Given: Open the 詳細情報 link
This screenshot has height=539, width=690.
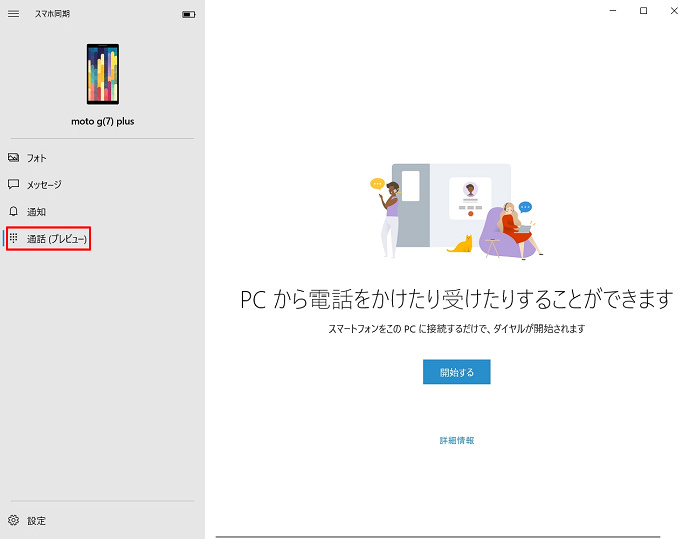Looking at the screenshot, I should pos(457,440).
